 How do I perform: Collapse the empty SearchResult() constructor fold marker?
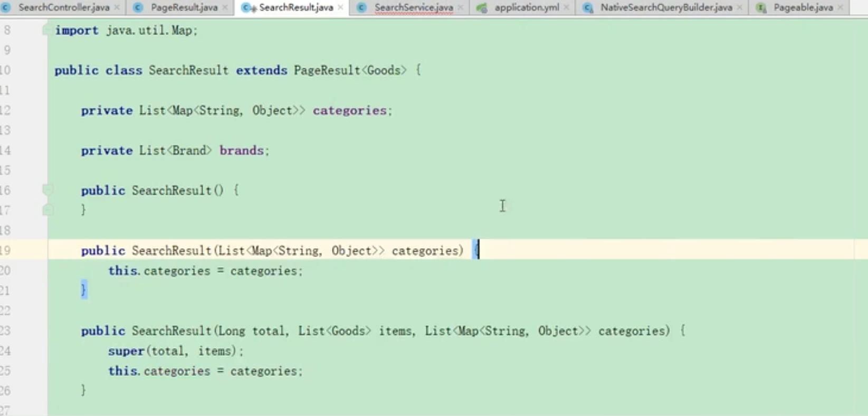(x=47, y=190)
